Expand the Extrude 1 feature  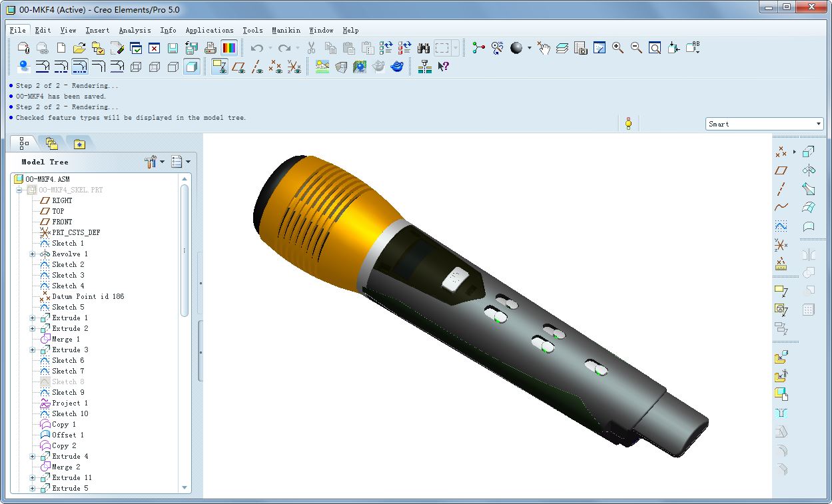[33, 318]
